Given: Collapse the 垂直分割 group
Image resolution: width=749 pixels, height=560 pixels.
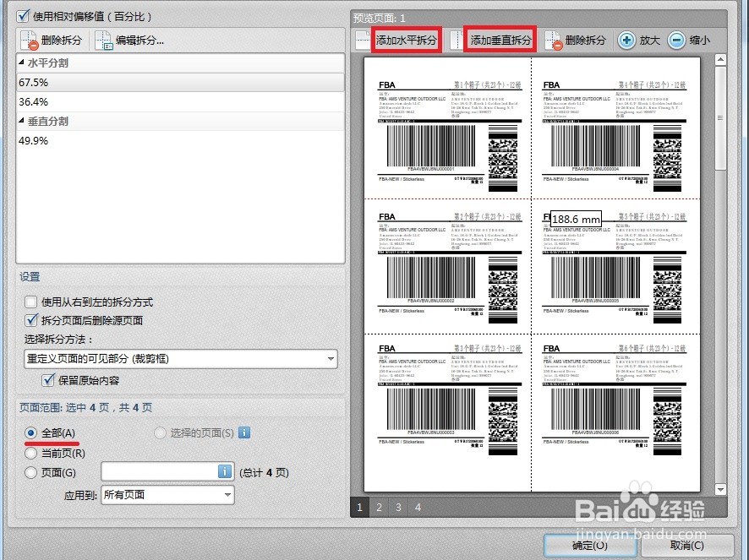Looking at the screenshot, I should (x=21, y=121).
